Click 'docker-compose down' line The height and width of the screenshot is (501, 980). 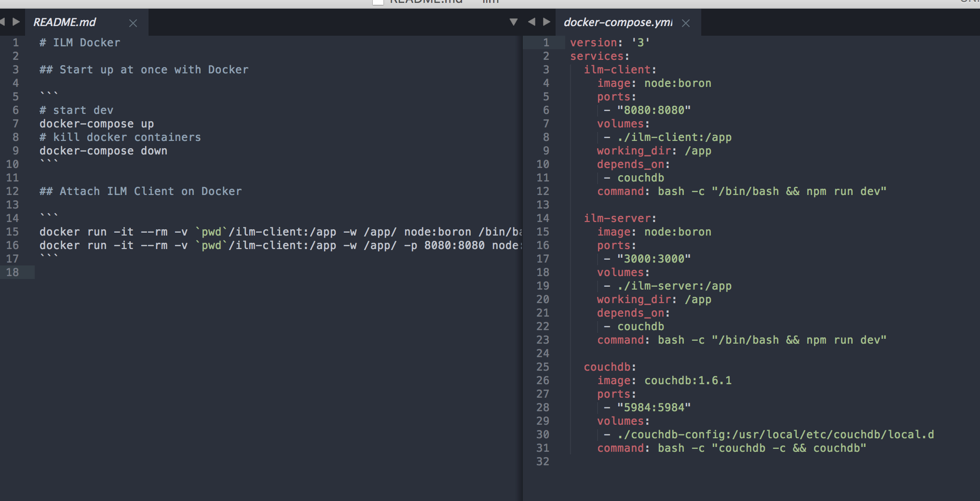pos(103,151)
